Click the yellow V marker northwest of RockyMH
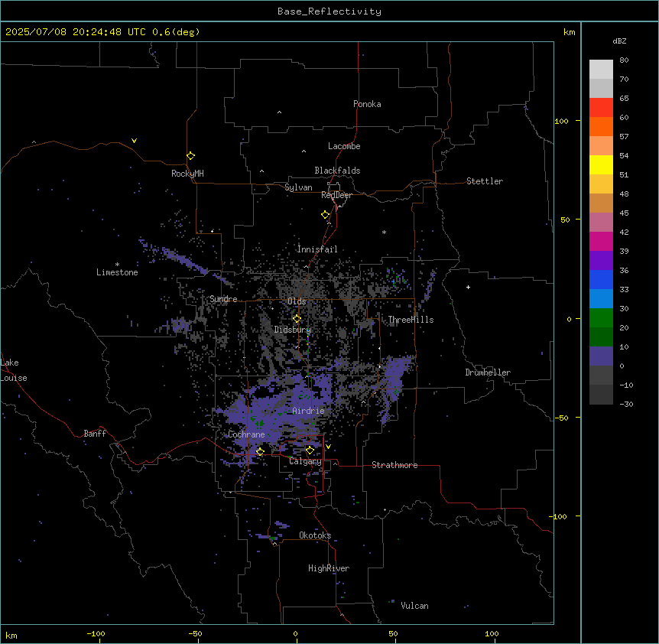 [x=134, y=141]
